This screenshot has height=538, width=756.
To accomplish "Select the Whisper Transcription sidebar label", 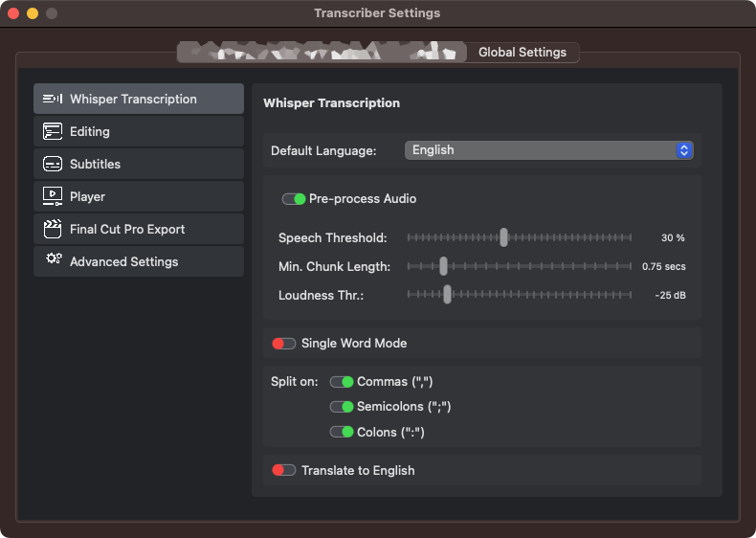I will (133, 99).
